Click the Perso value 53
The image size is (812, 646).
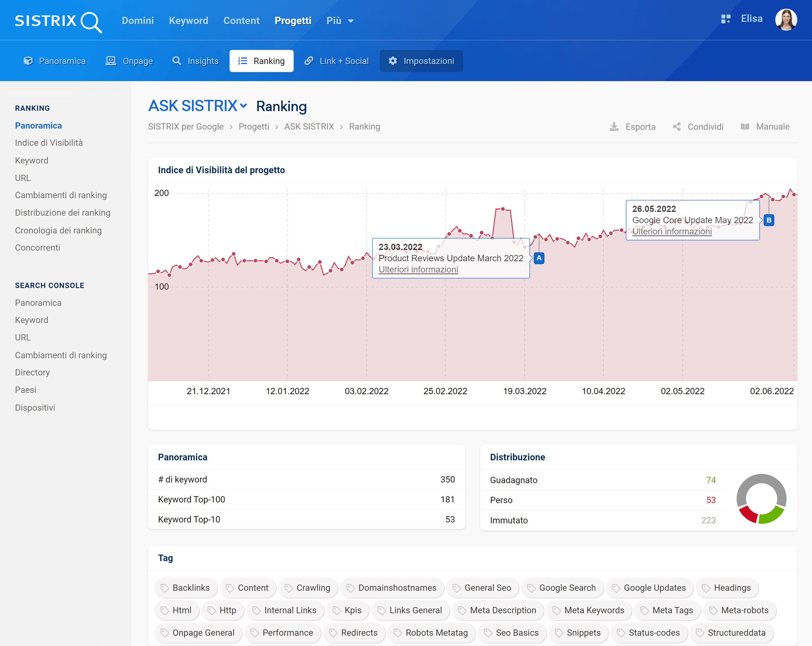pos(711,500)
